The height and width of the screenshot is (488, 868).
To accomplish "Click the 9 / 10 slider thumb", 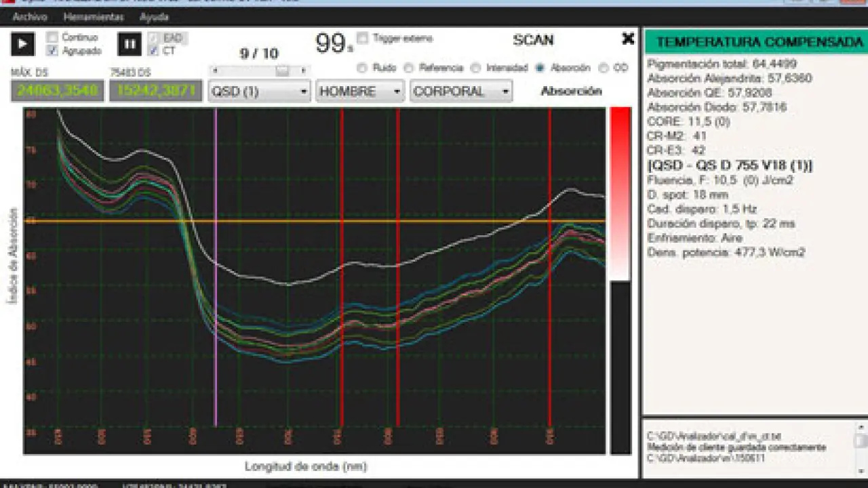I will tap(283, 70).
